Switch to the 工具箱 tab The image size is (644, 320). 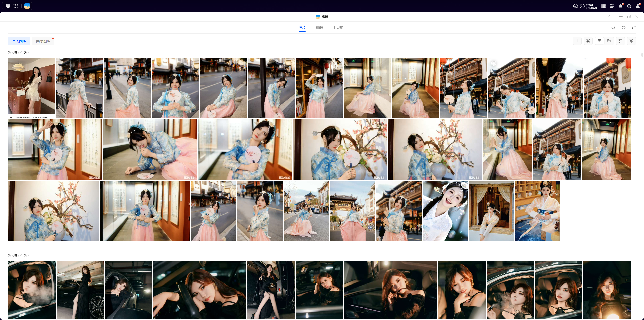click(338, 28)
